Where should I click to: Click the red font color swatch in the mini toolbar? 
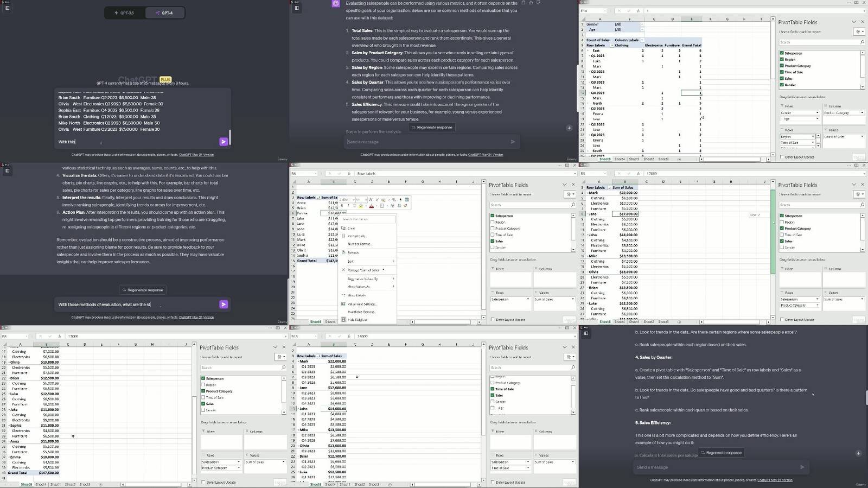click(x=372, y=206)
